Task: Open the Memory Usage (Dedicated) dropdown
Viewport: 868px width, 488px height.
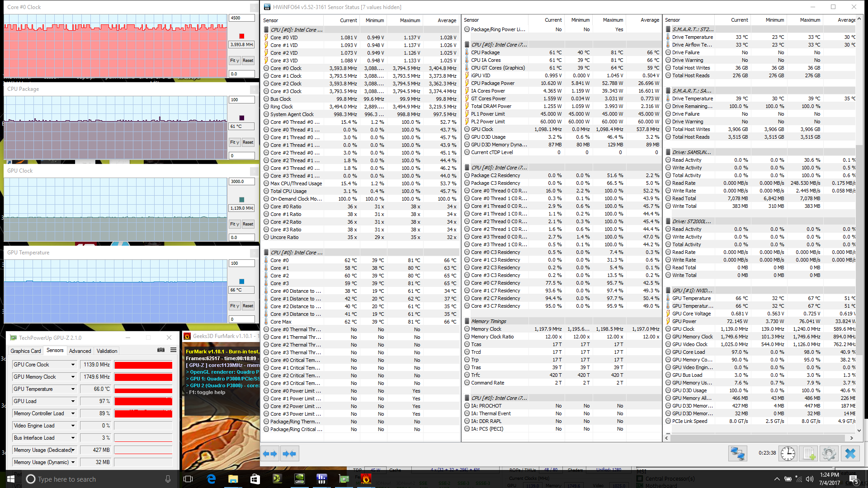Action: pyautogui.click(x=73, y=450)
